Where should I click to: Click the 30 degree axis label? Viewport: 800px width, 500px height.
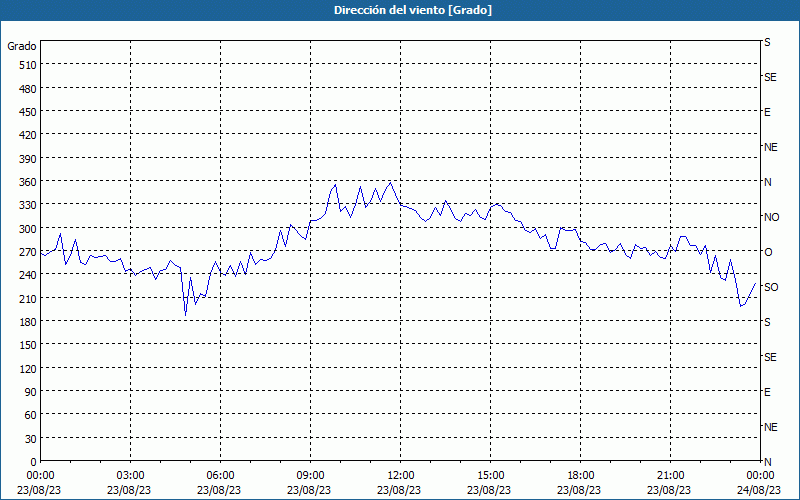pos(31,439)
